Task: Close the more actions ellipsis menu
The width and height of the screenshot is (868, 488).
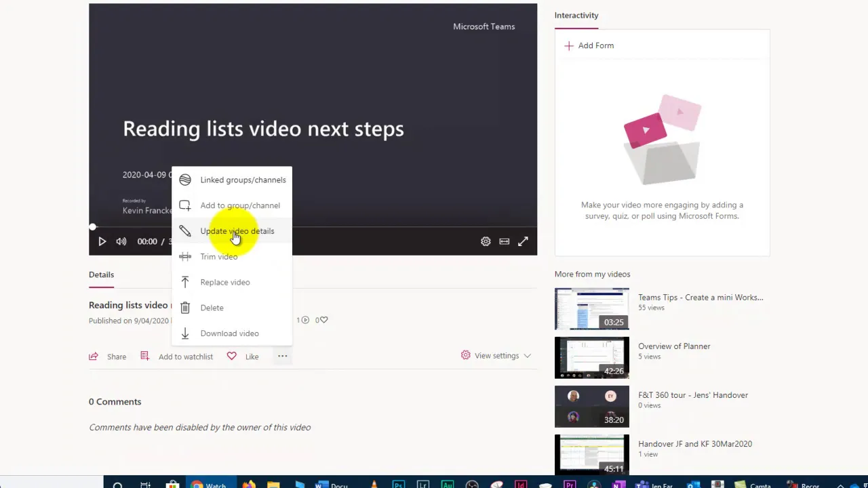Action: tap(283, 356)
